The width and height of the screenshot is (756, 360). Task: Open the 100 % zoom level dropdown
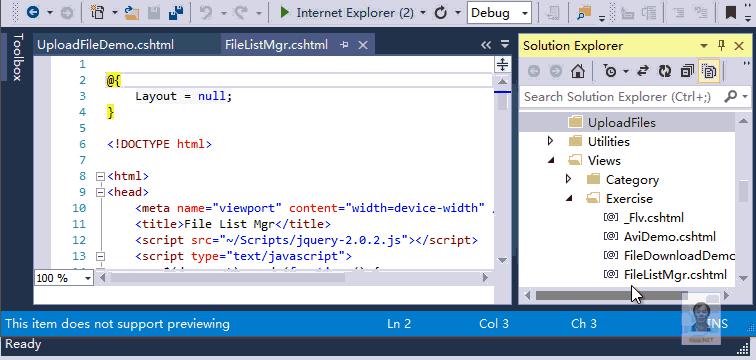coord(63,278)
